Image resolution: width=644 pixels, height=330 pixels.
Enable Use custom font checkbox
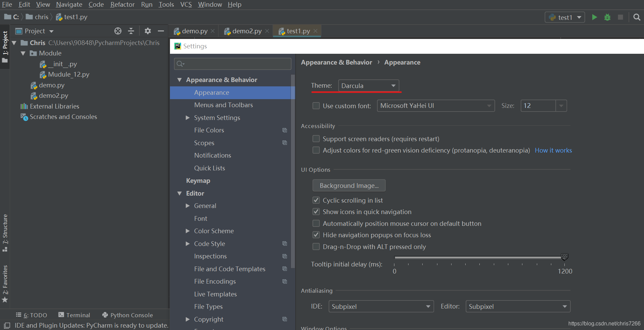[316, 106]
